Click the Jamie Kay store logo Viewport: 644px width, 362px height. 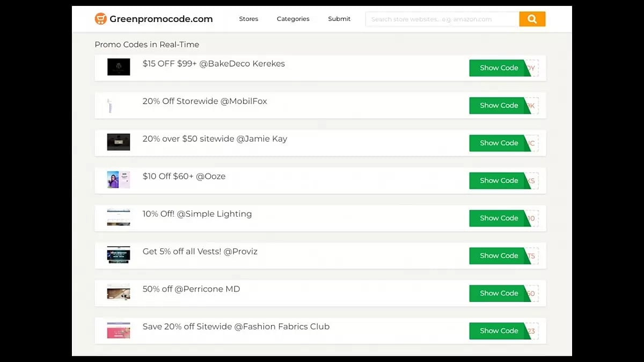pos(118,142)
